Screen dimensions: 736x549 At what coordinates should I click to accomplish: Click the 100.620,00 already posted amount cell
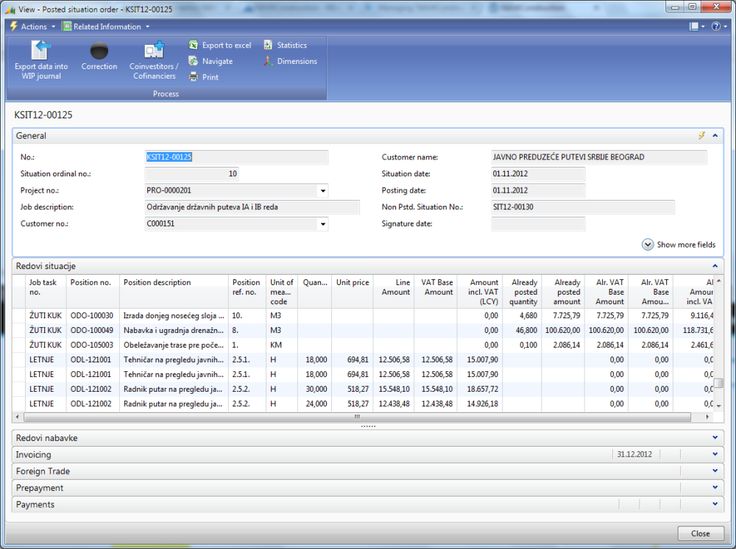click(x=563, y=330)
